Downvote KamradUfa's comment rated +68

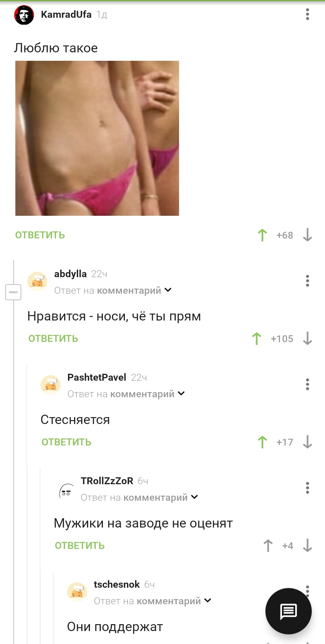point(307,235)
